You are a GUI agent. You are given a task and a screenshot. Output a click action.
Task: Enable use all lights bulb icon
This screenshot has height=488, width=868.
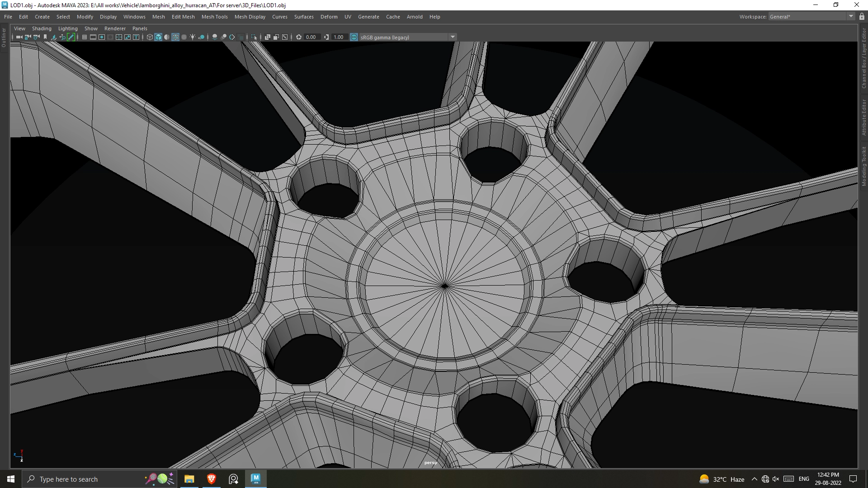click(x=193, y=37)
